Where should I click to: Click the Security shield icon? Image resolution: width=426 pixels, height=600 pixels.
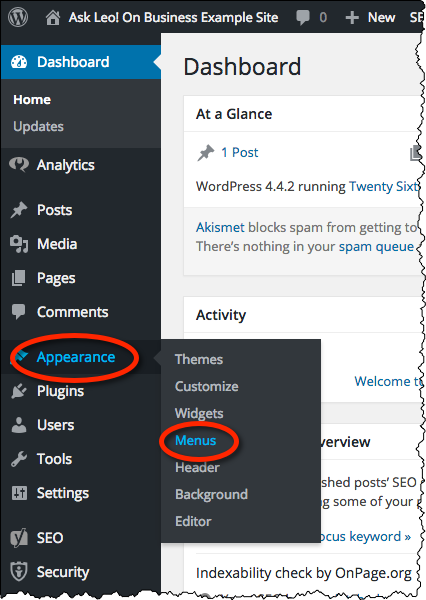tap(19, 572)
